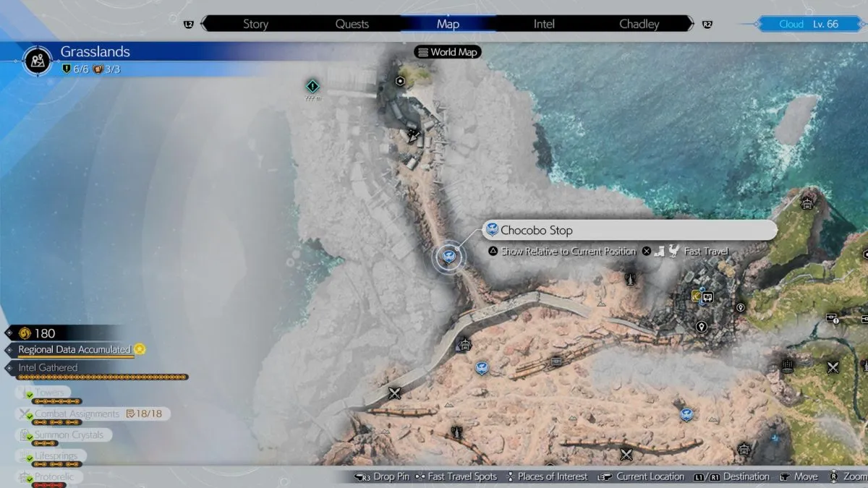
Task: Click the chocobo bird icon beside Fast Travel
Action: pos(674,251)
